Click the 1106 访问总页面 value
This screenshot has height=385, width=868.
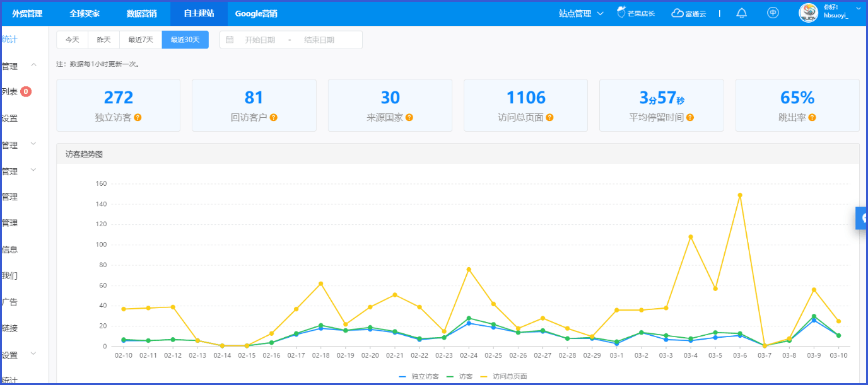pos(526,98)
